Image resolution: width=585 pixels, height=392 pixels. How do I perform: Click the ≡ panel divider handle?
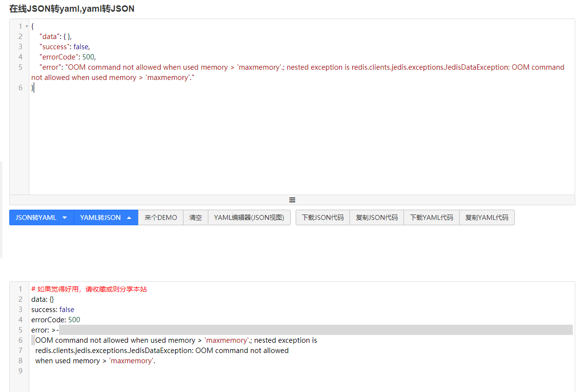tap(292, 199)
